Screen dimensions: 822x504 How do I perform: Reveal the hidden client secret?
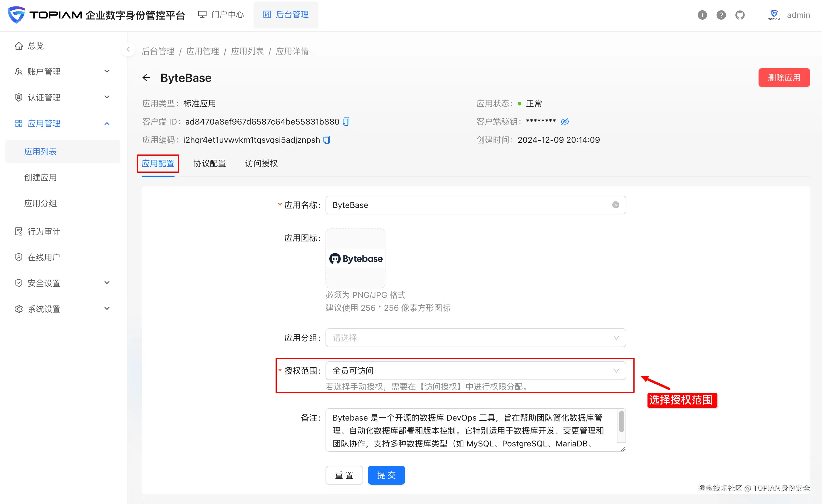(564, 122)
